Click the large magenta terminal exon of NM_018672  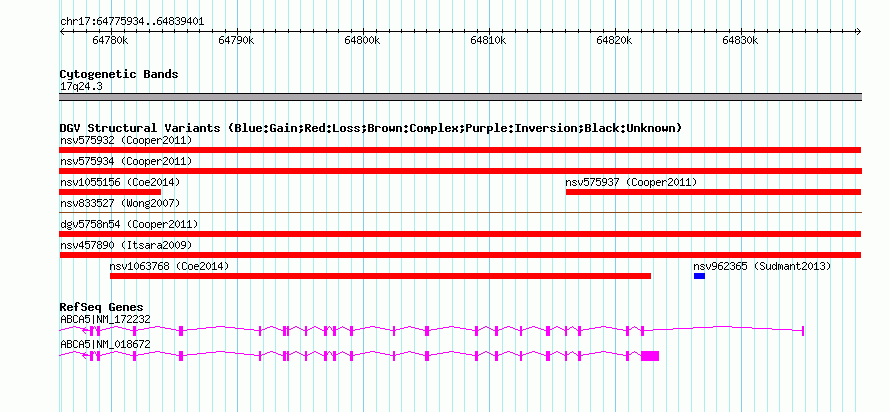(650, 356)
